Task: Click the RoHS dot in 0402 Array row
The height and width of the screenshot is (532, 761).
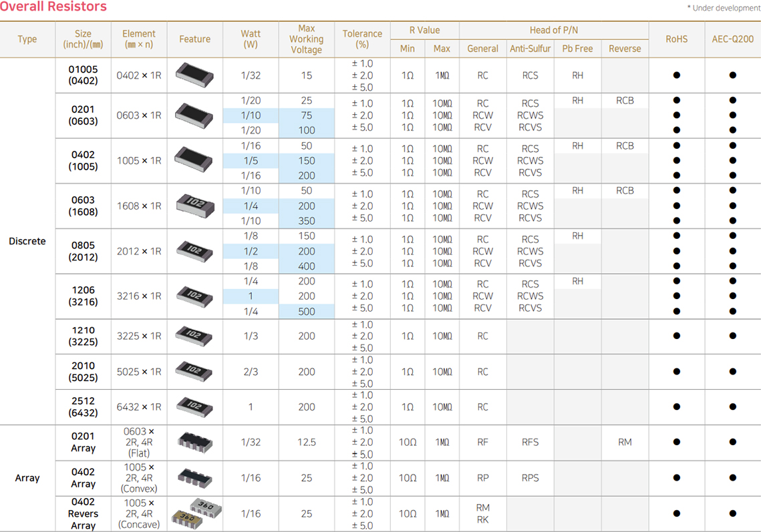Action: [676, 478]
